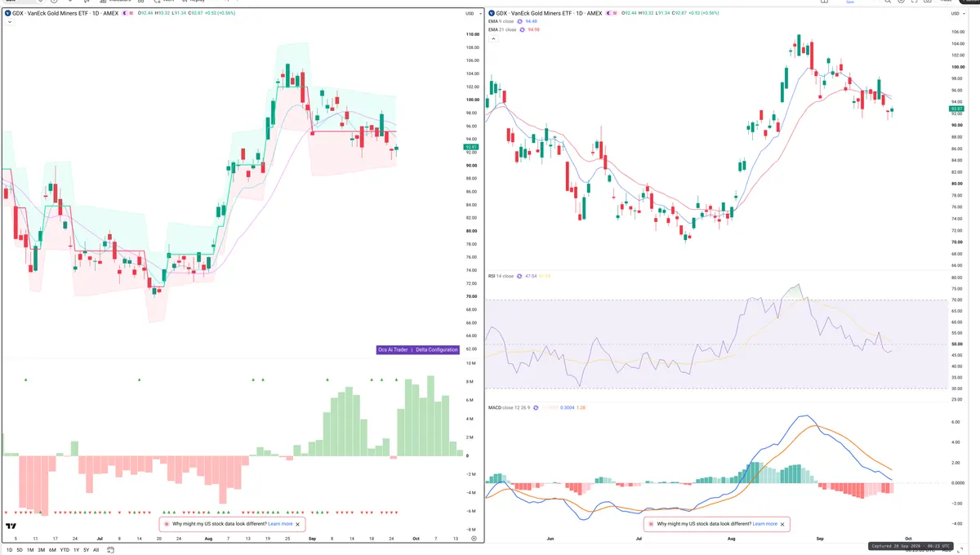Click 10 M on left volume delta scale
The height and width of the screenshot is (555, 980).
[471, 362]
